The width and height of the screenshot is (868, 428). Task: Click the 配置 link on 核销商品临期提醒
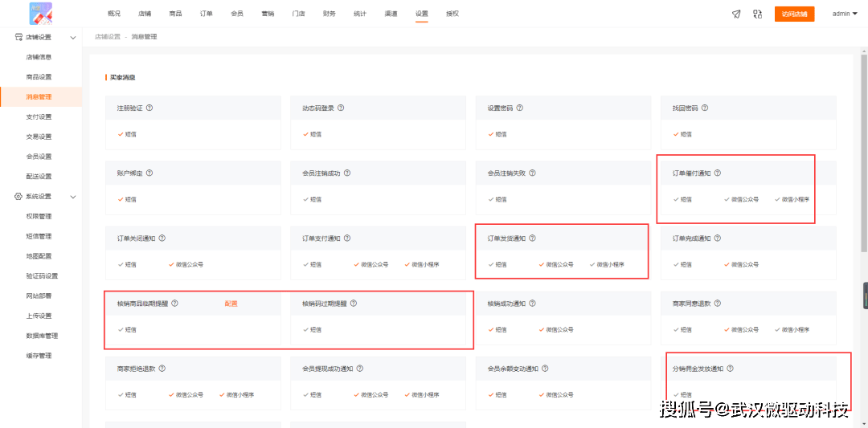(231, 304)
